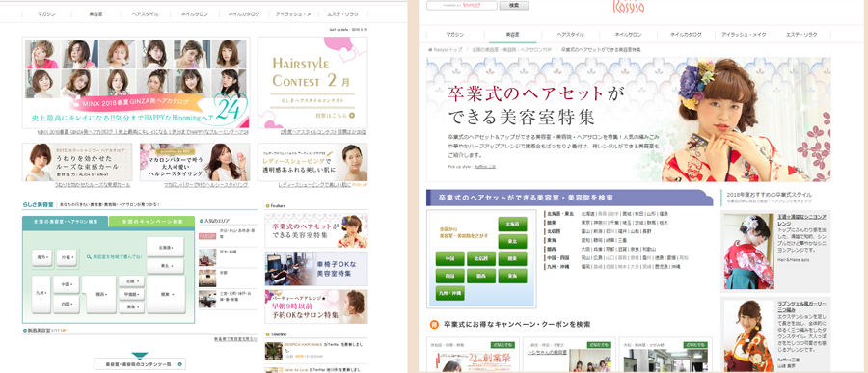Choose 甲信越 on the left page map
The width and height of the screenshot is (868, 373).
[131, 294]
